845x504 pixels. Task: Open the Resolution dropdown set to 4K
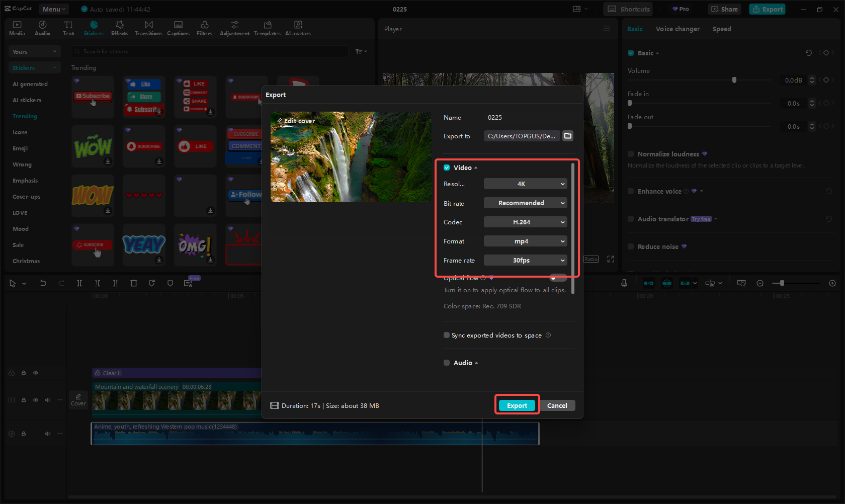[x=525, y=184]
